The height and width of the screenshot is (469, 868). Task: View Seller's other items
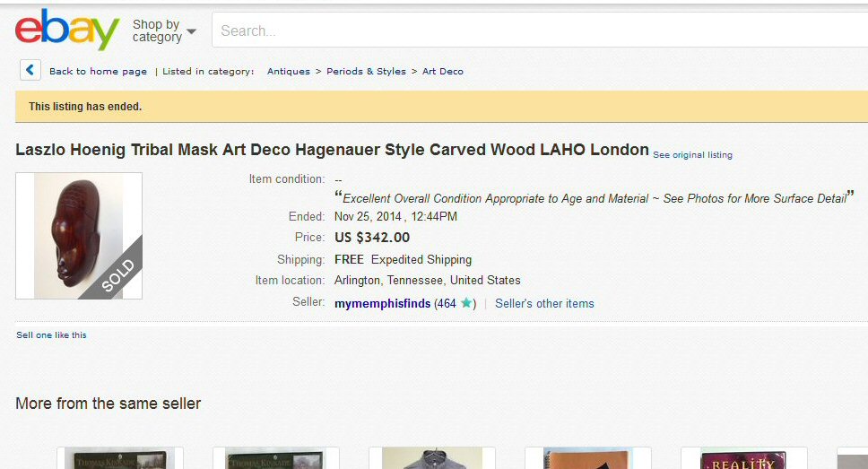(544, 303)
